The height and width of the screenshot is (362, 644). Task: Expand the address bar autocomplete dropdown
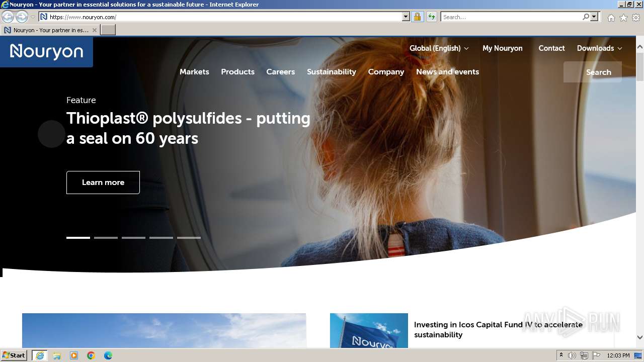tap(406, 17)
